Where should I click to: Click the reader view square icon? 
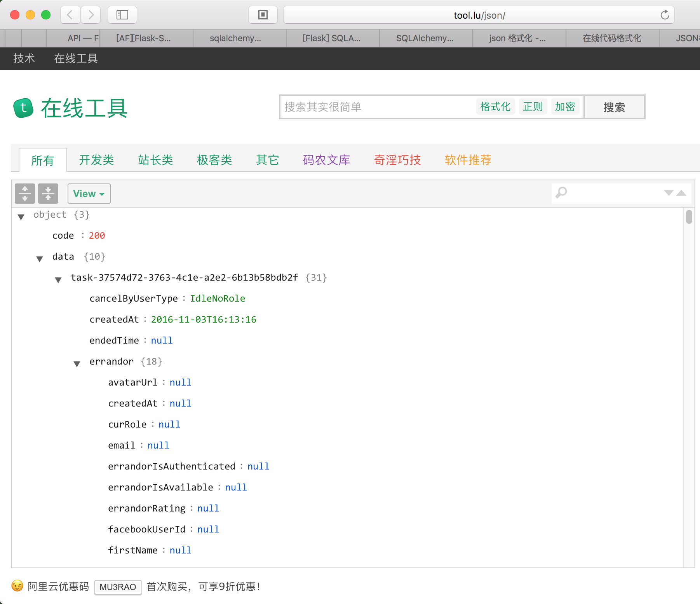263,15
